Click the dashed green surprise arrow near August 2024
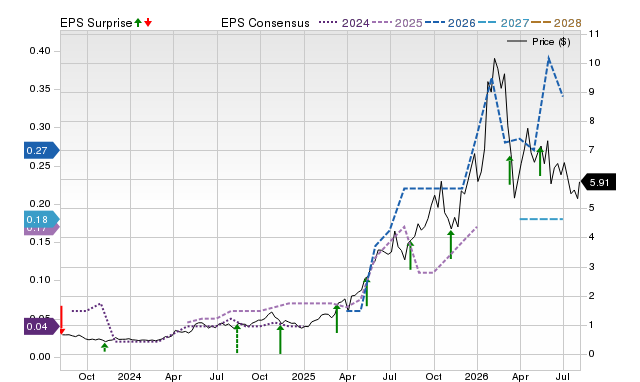 click(237, 338)
